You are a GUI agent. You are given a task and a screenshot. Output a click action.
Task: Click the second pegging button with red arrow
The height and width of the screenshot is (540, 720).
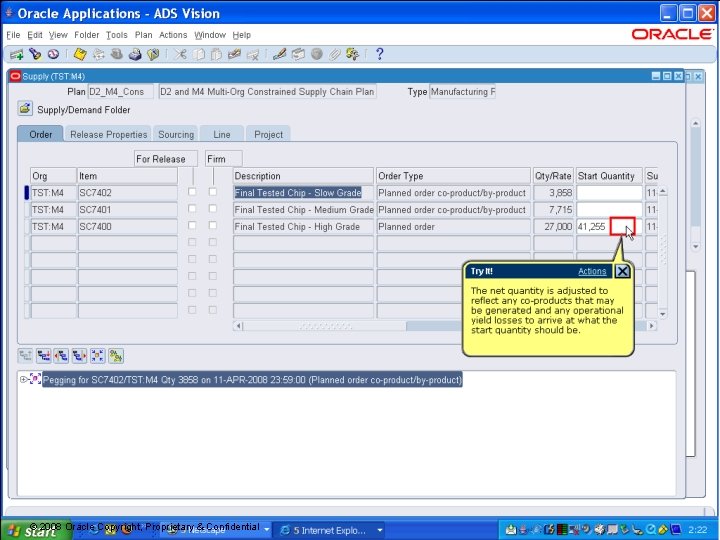[44, 356]
